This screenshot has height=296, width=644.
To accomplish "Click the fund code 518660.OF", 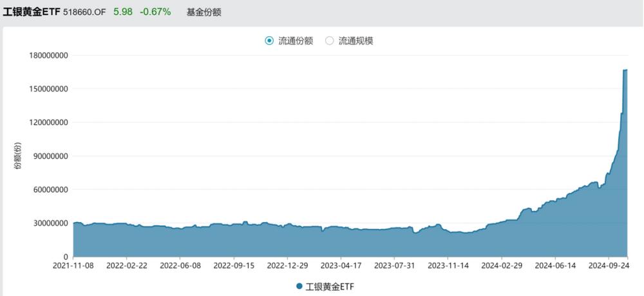I will click(84, 12).
